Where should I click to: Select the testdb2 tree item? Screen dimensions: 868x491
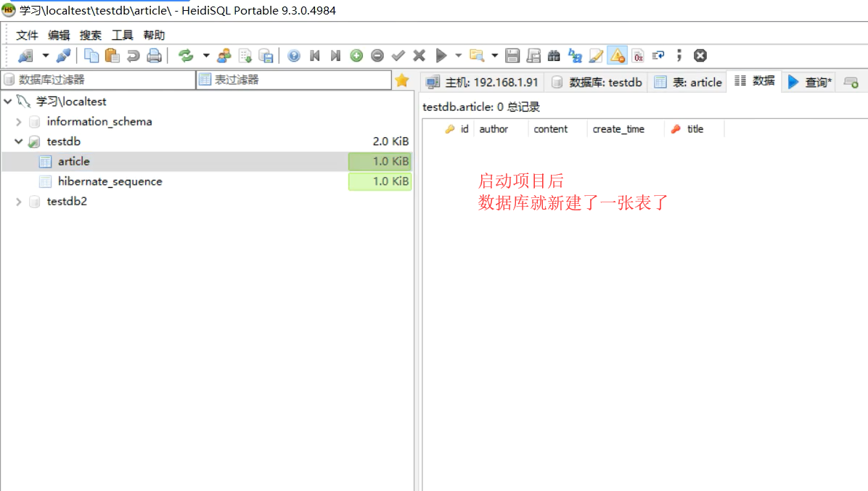tap(67, 202)
